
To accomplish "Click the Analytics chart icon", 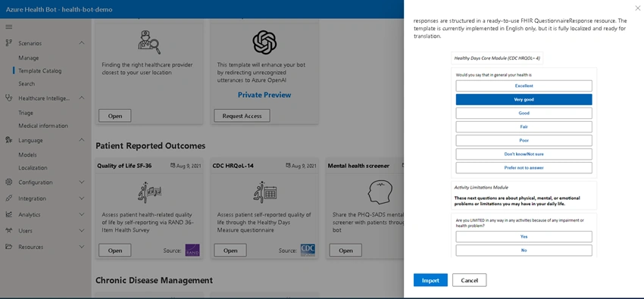I will pyautogui.click(x=8, y=214).
